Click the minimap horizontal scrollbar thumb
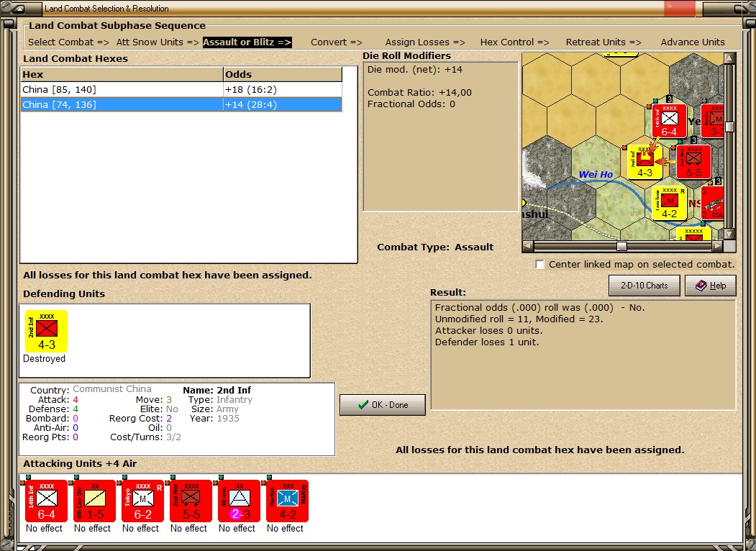756x551 pixels. [622, 246]
